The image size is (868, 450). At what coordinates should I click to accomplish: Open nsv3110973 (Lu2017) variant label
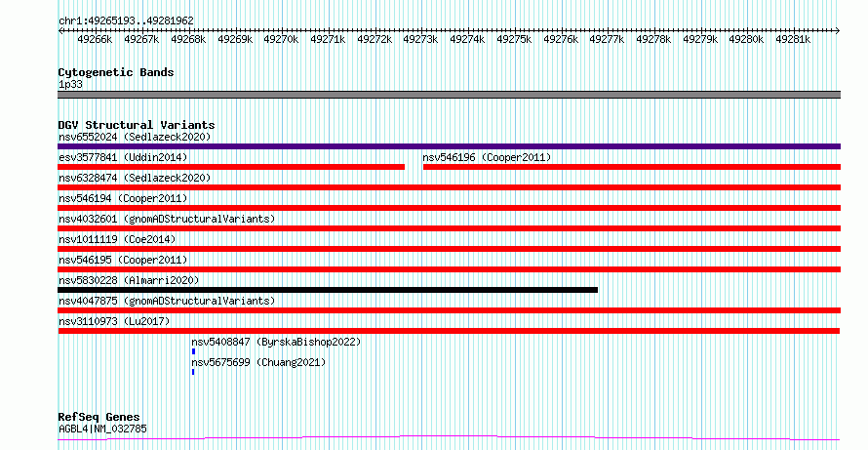tap(114, 321)
